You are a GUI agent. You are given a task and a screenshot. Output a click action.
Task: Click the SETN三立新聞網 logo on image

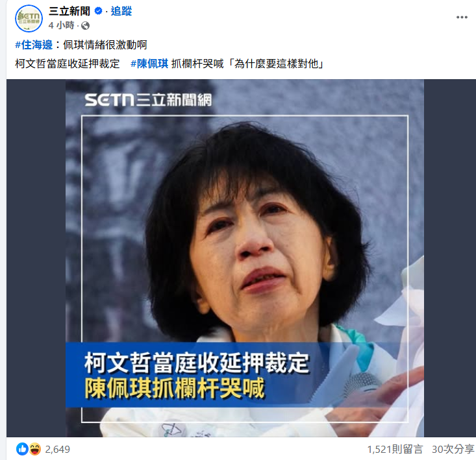click(148, 100)
